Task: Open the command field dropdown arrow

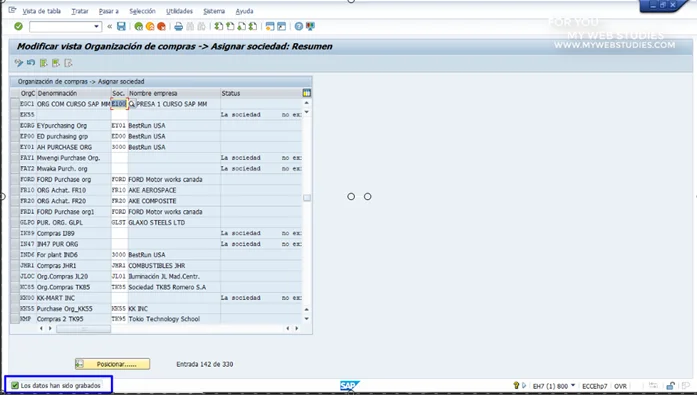Action: (96, 27)
